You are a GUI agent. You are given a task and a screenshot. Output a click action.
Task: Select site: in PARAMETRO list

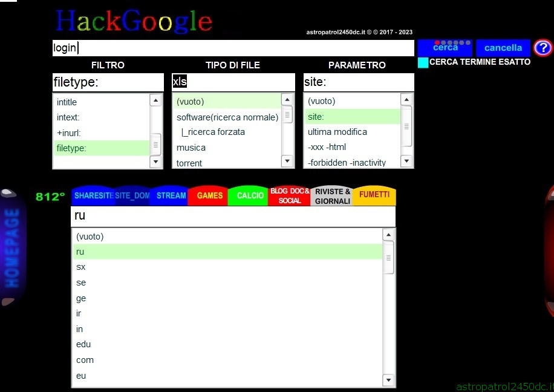(353, 117)
